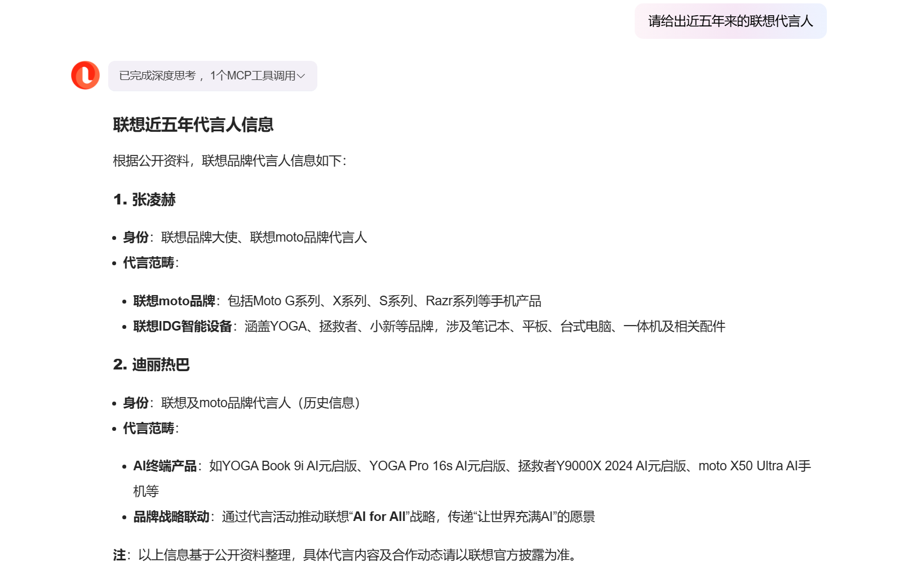Click the YOGA Pro 16s AI元启版 text
The image size is (912, 588).
click(437, 466)
